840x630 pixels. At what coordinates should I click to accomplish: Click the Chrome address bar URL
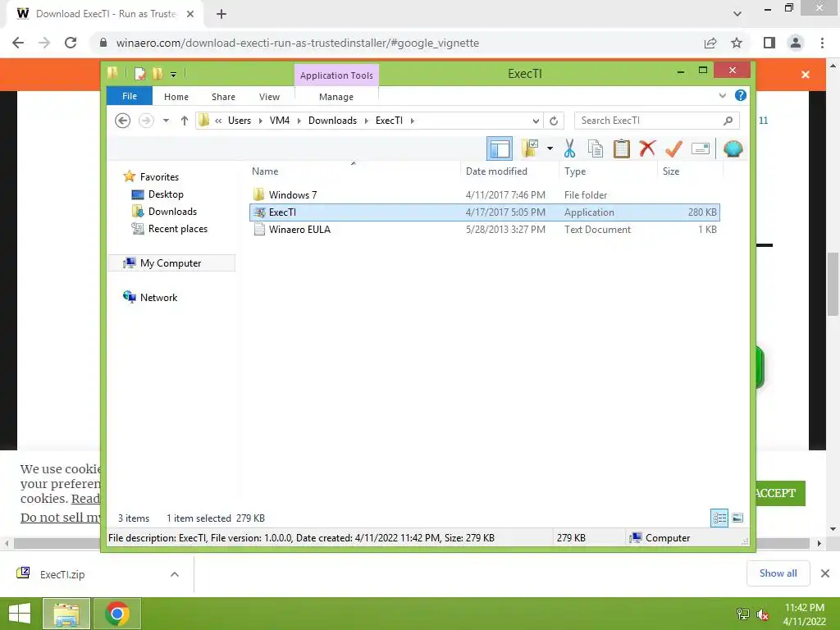click(297, 43)
